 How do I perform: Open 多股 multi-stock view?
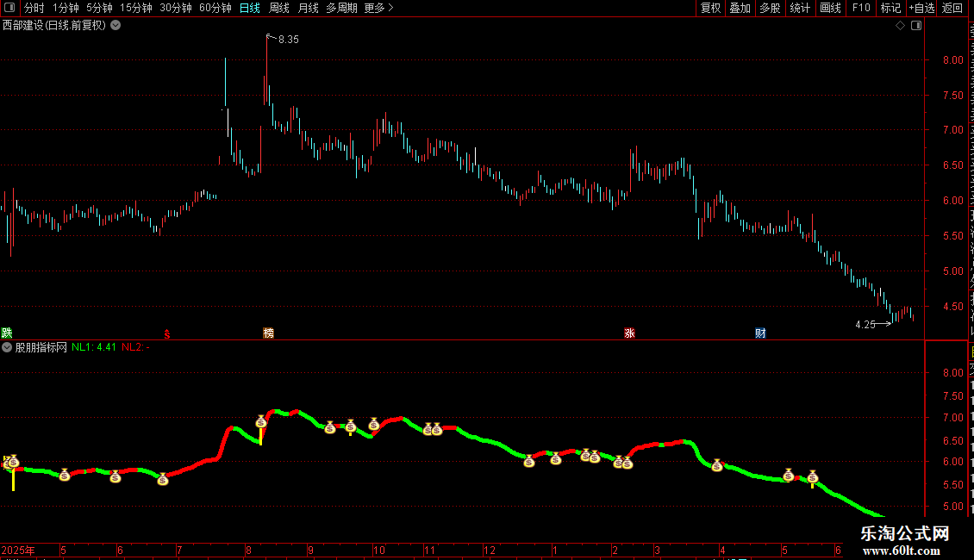[x=770, y=8]
